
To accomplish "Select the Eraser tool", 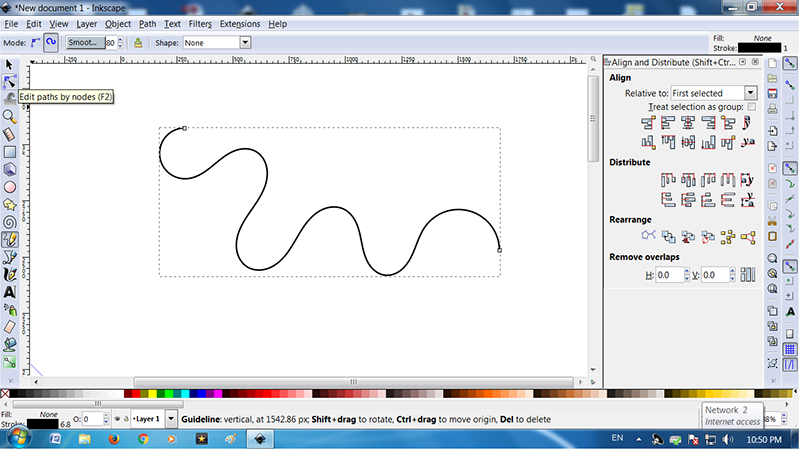I will pyautogui.click(x=9, y=327).
